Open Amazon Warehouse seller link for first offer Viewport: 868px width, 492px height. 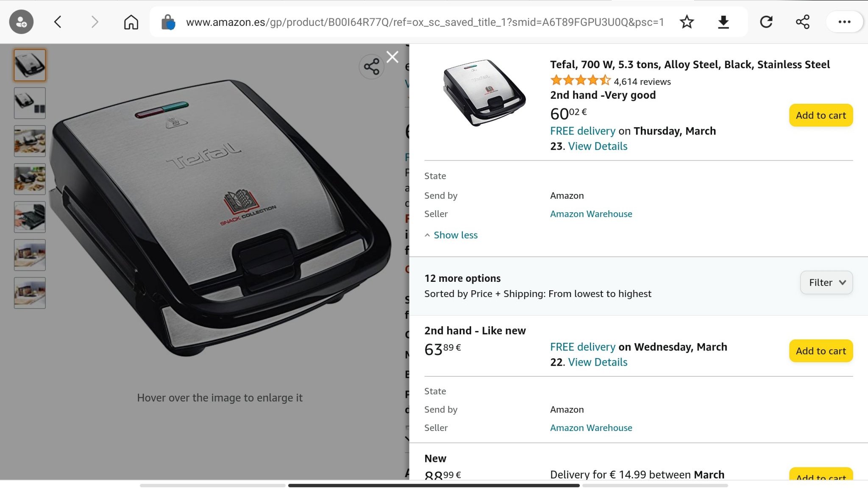tap(591, 214)
